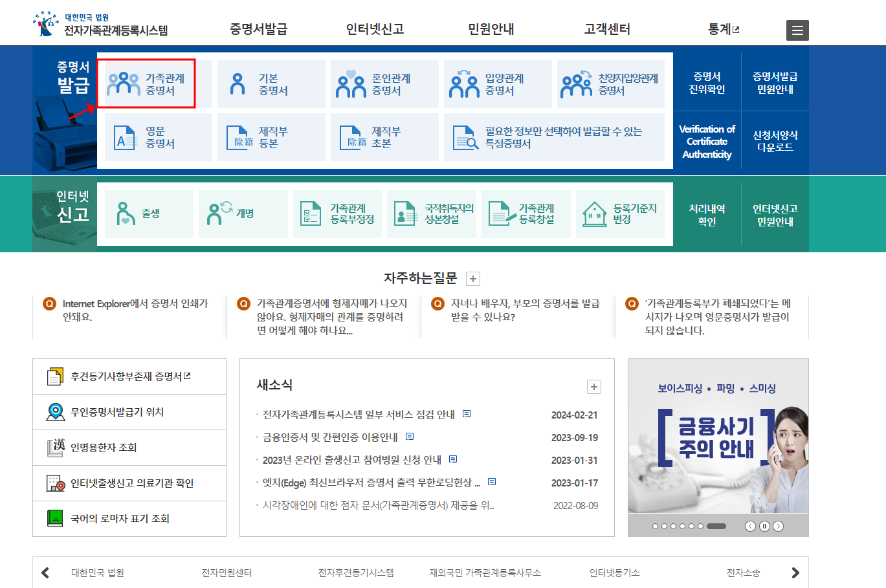Expand 자주하는질문 with the plus button

point(473,278)
